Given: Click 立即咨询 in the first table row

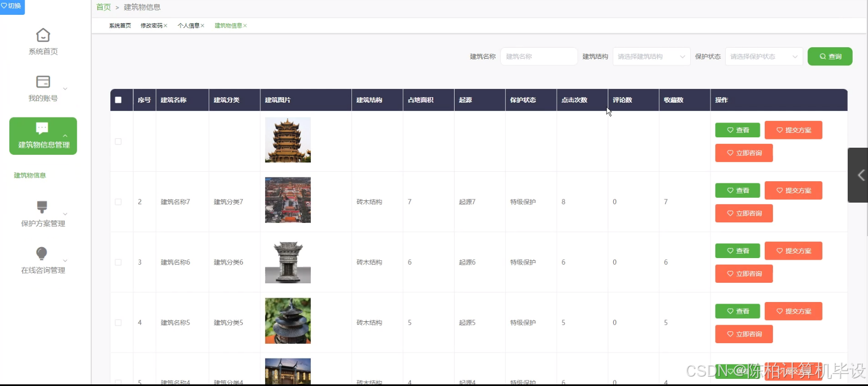Looking at the screenshot, I should pyautogui.click(x=744, y=153).
